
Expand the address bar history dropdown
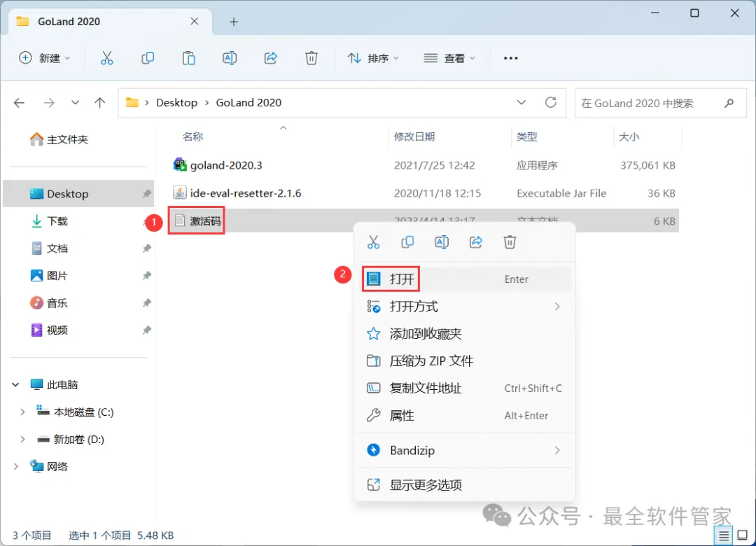pos(521,102)
